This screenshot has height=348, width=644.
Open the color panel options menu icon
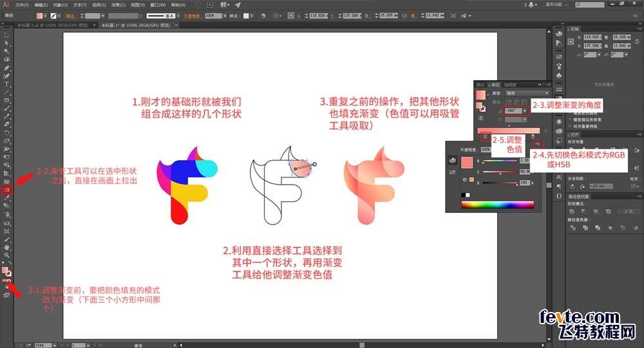(x=538, y=143)
